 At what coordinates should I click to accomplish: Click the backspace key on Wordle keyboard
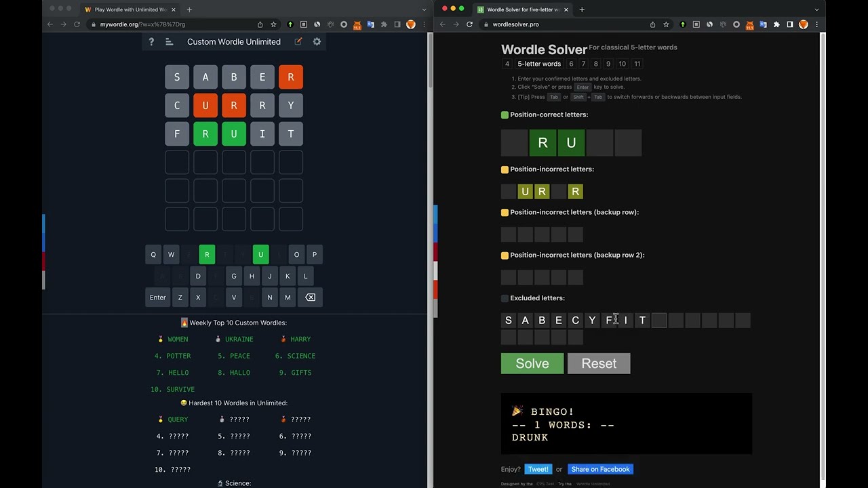pyautogui.click(x=310, y=298)
